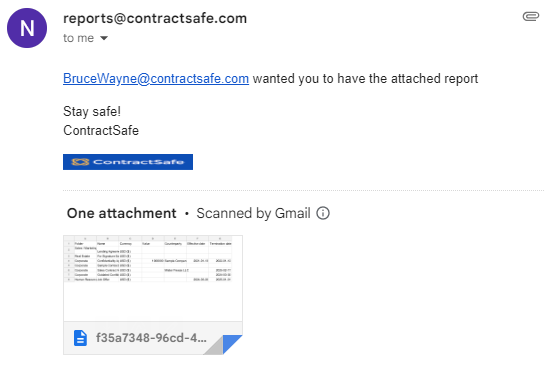545x368 pixels.
Task: Click the ContractSafe orange logo emblem
Action: pos(80,162)
